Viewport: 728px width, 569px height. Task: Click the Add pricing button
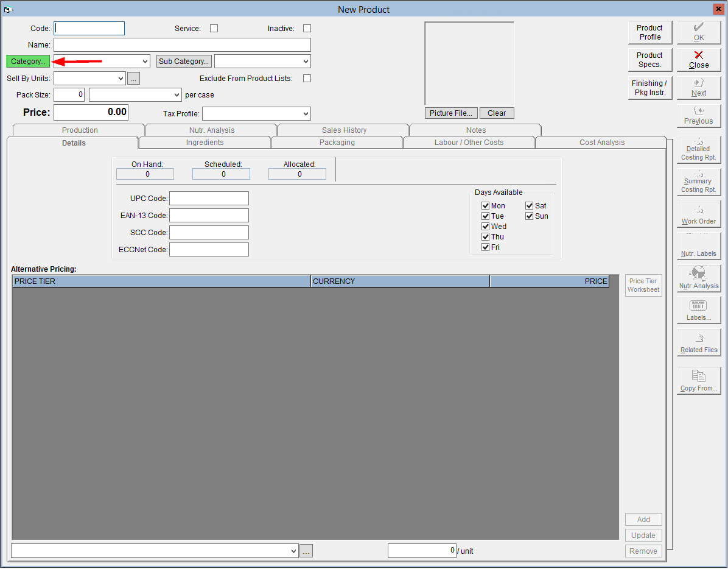(643, 520)
